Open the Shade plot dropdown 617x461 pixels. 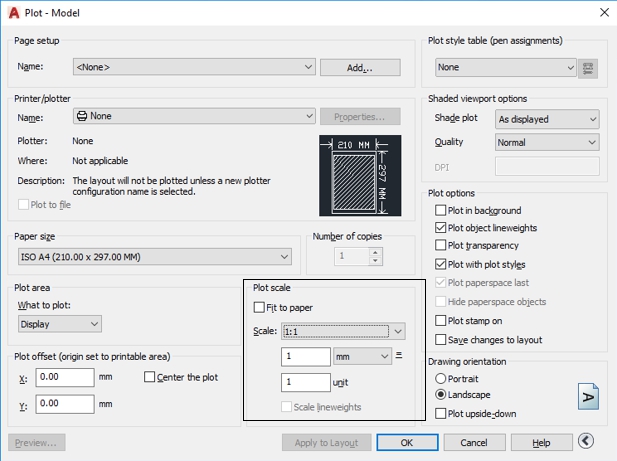tap(547, 119)
